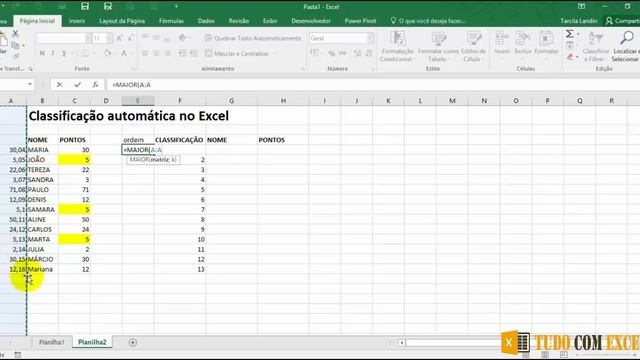Image resolution: width=640 pixels, height=360 pixels.
Task: Click the Copy icon in clipboard group
Action: pyautogui.click(x=15, y=45)
